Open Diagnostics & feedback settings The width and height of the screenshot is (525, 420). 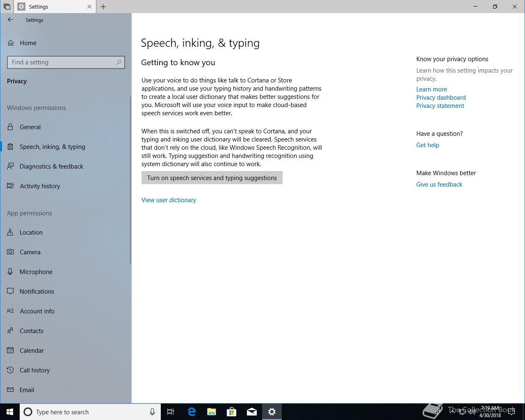click(x=51, y=166)
